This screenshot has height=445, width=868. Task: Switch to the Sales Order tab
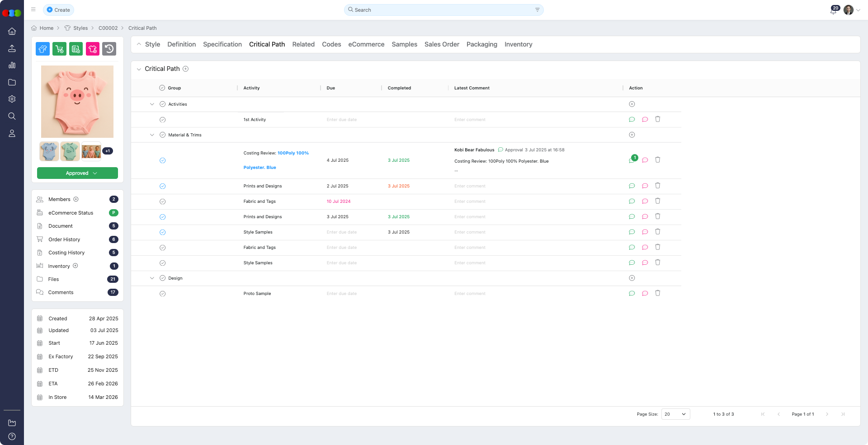442,44
